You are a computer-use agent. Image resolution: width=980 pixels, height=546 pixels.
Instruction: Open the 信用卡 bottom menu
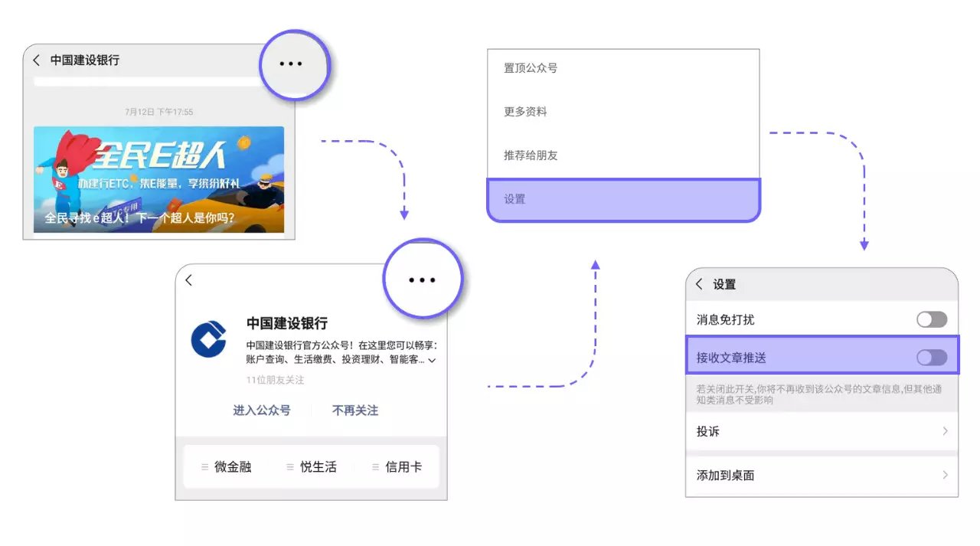tap(396, 466)
